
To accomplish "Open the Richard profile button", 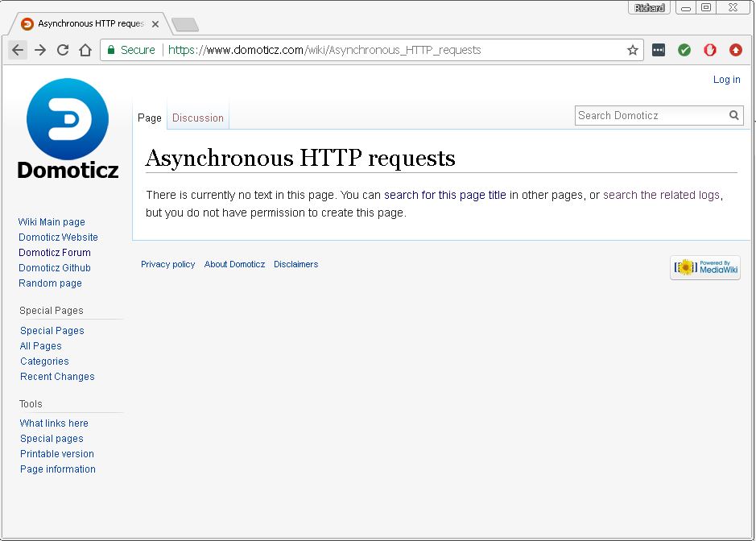I will [x=650, y=8].
